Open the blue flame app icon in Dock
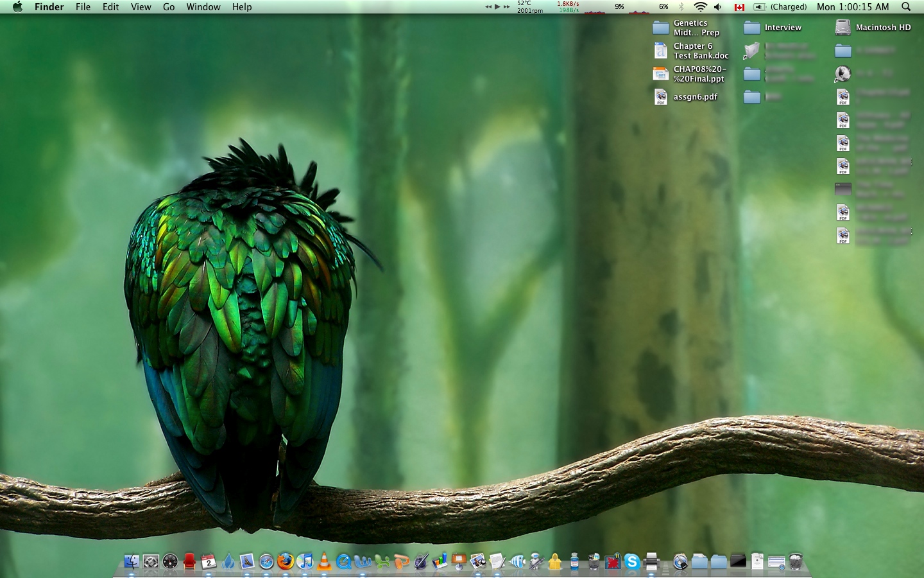 [228, 561]
